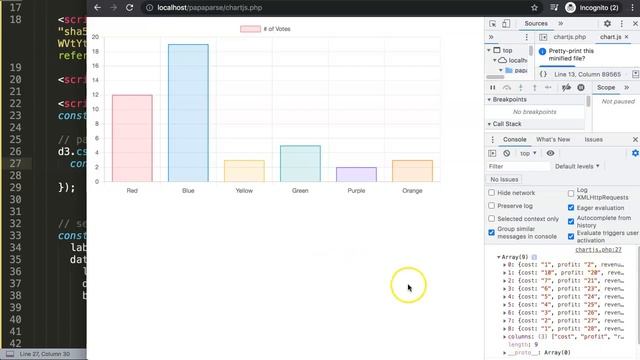The width and height of the screenshot is (640, 360).
Task: Clear the console
Action: pos(507,153)
